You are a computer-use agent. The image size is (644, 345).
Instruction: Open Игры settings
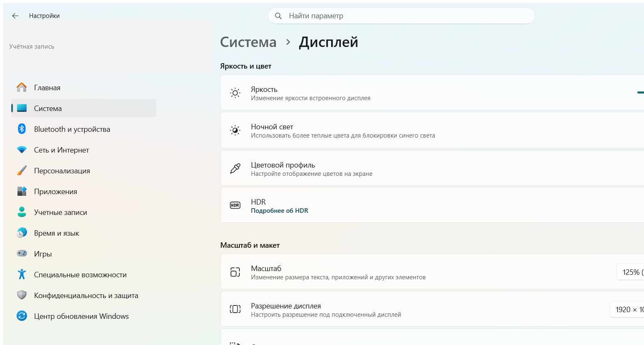pyautogui.click(x=84, y=254)
